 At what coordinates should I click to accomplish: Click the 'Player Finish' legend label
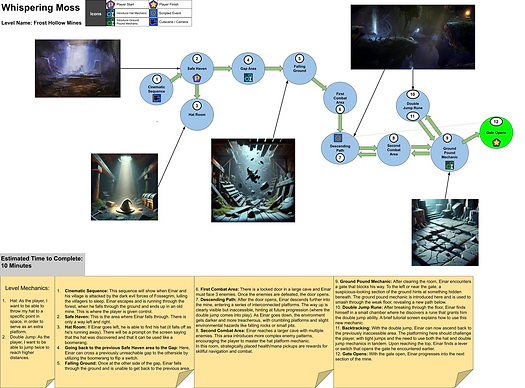(x=169, y=4)
